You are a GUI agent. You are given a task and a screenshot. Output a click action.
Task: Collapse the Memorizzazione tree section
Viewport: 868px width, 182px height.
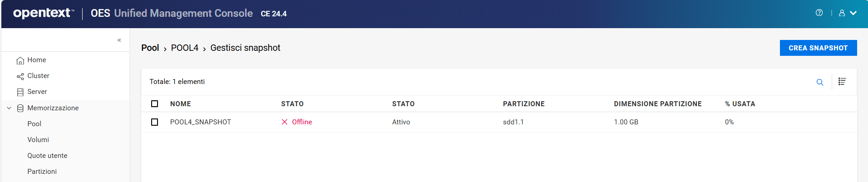(9, 108)
